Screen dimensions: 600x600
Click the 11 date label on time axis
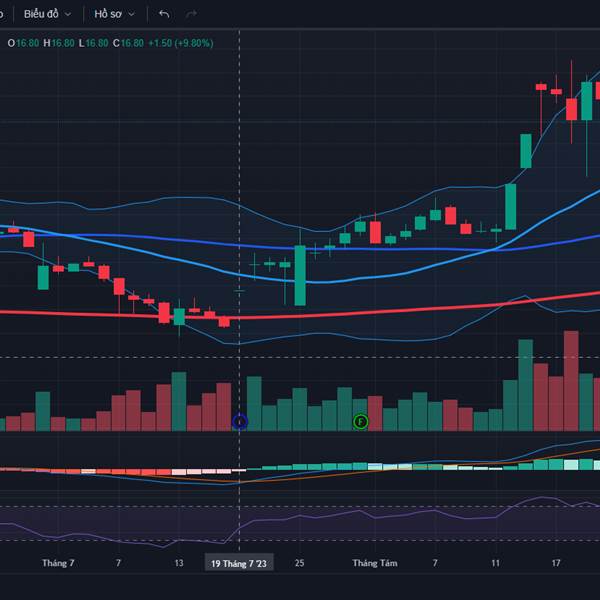coord(495,563)
